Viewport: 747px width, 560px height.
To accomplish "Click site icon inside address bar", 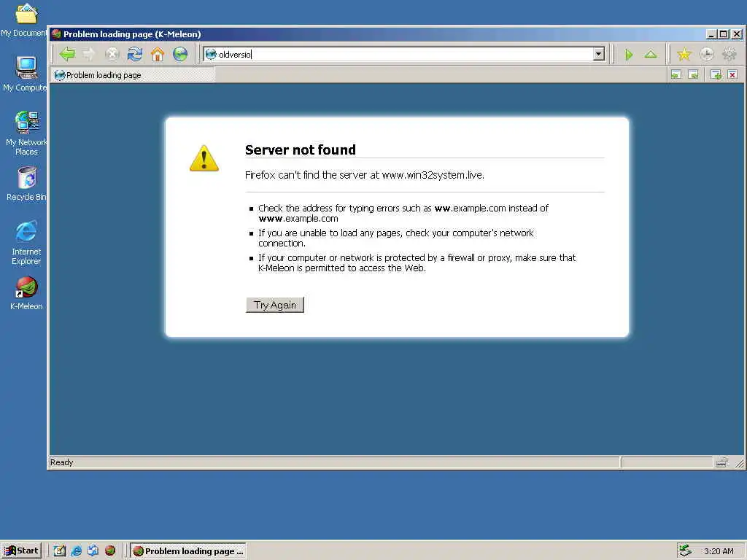I will click(x=211, y=54).
